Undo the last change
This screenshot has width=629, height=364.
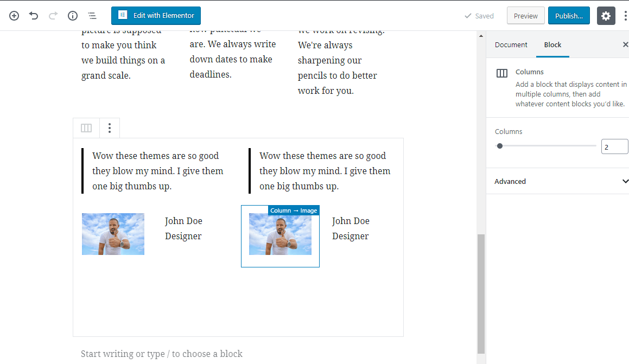pos(33,15)
